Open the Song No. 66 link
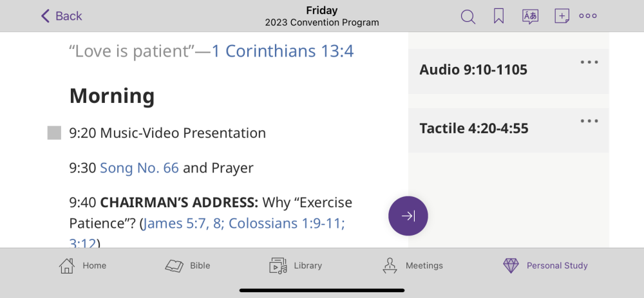 tap(139, 168)
